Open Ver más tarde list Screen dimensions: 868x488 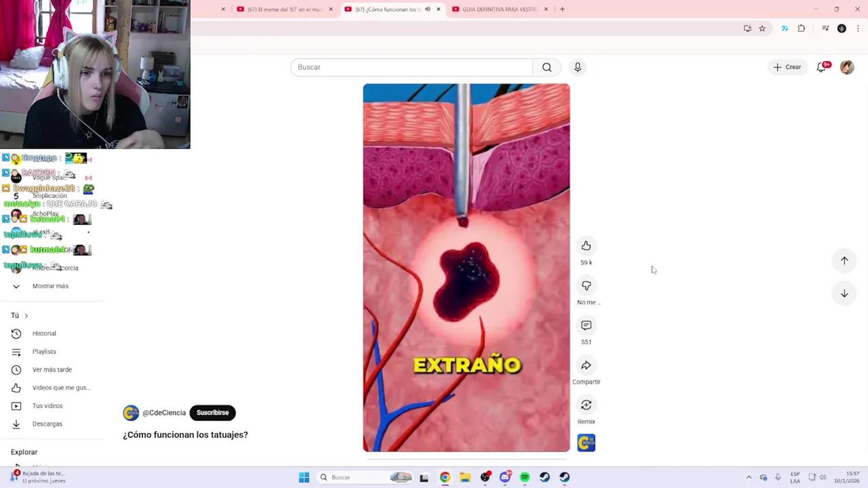pyautogui.click(x=52, y=369)
